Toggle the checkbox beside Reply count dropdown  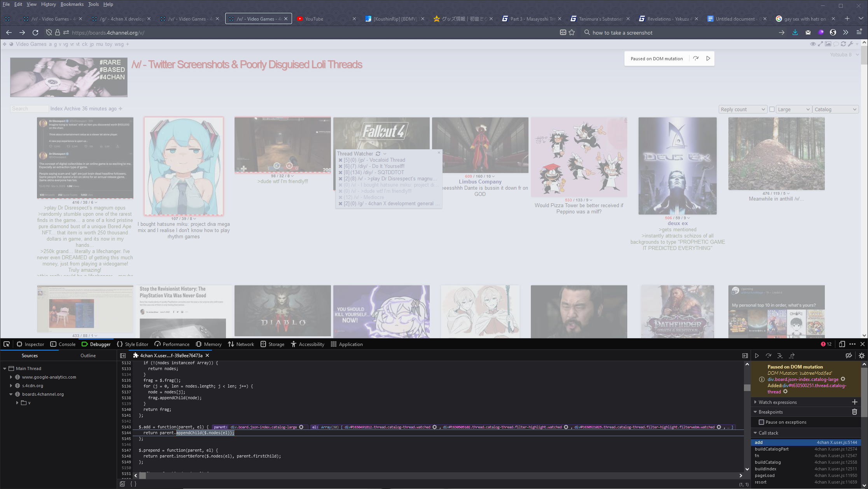pos(772,109)
